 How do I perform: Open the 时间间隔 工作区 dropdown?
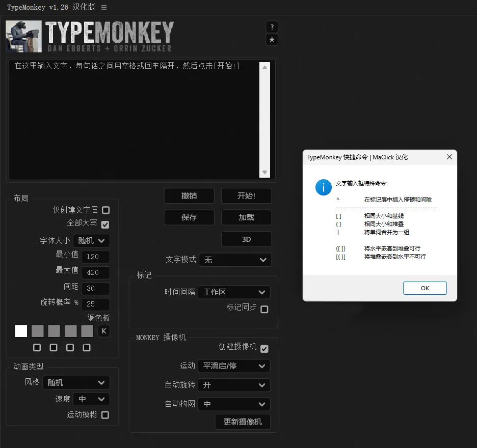(x=234, y=292)
